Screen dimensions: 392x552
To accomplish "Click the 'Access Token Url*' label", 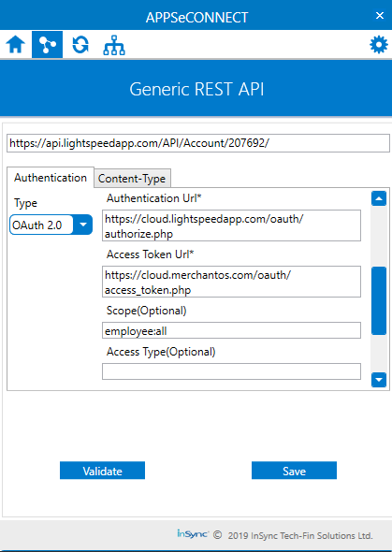I will tap(151, 254).
